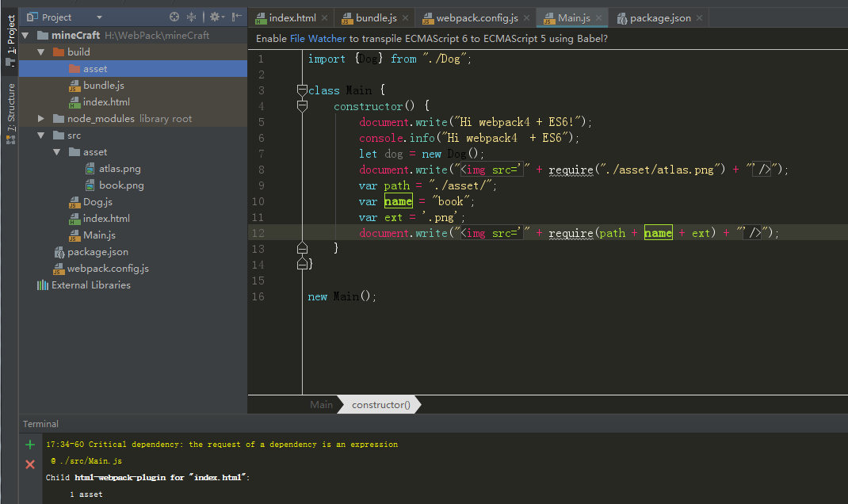Click the Main breadcrumb
848x504 pixels.
pyautogui.click(x=321, y=404)
